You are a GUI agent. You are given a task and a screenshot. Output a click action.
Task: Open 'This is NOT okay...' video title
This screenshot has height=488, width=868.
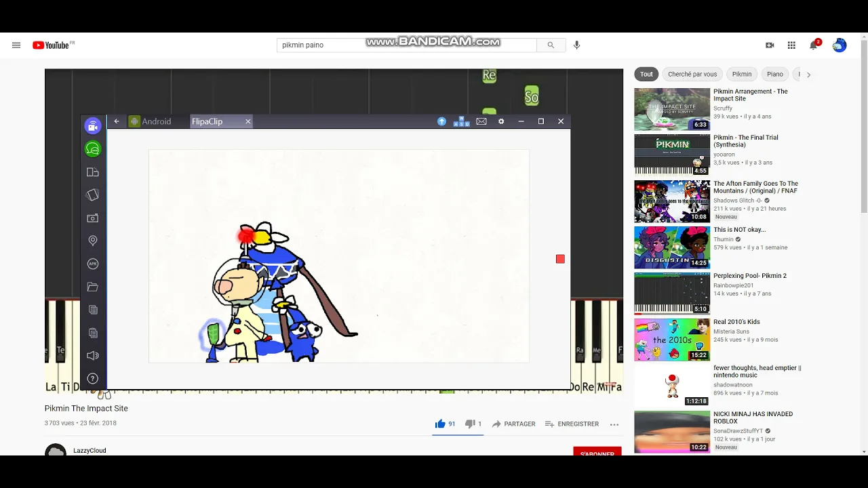coord(739,230)
